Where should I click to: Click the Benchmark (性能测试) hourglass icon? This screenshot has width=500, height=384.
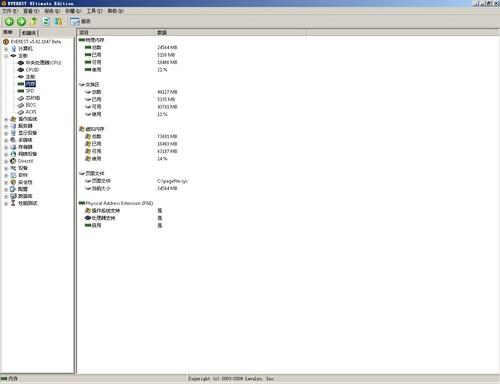coord(13,203)
